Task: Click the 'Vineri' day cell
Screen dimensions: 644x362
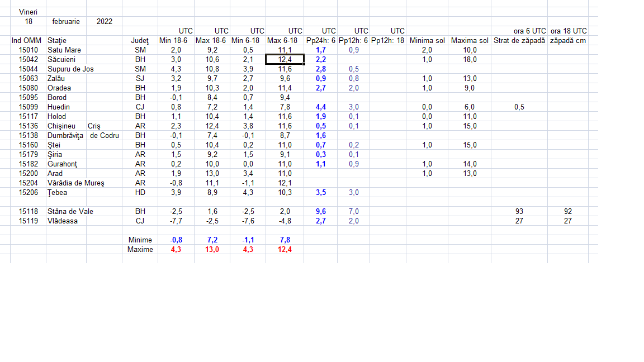Action: tap(28, 12)
